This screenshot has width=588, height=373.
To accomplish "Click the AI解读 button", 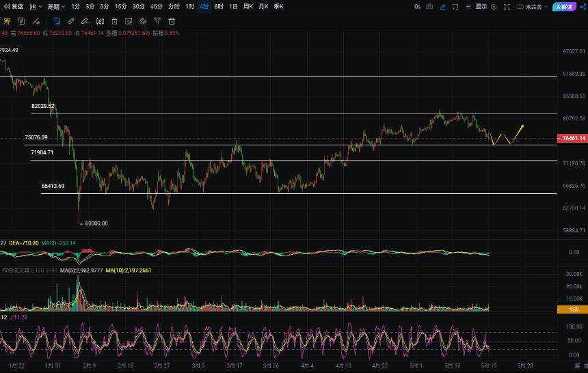I will point(563,7).
